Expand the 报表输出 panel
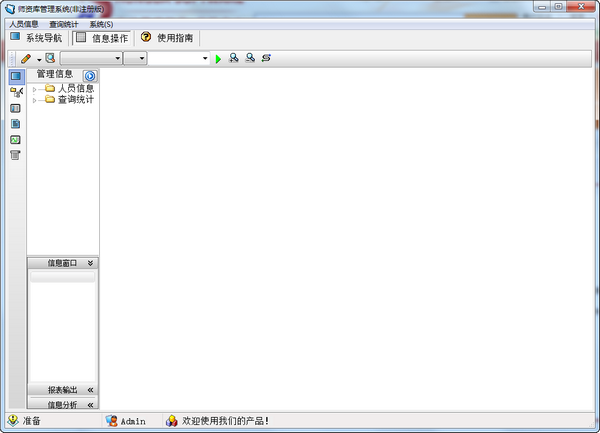Viewport: 600px width, 433px height. tap(63, 390)
